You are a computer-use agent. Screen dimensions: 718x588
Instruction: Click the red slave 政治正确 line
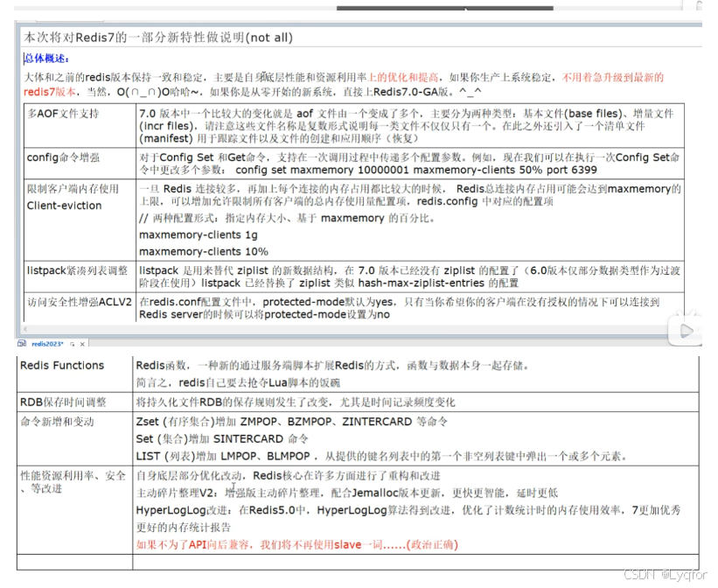coord(296,545)
